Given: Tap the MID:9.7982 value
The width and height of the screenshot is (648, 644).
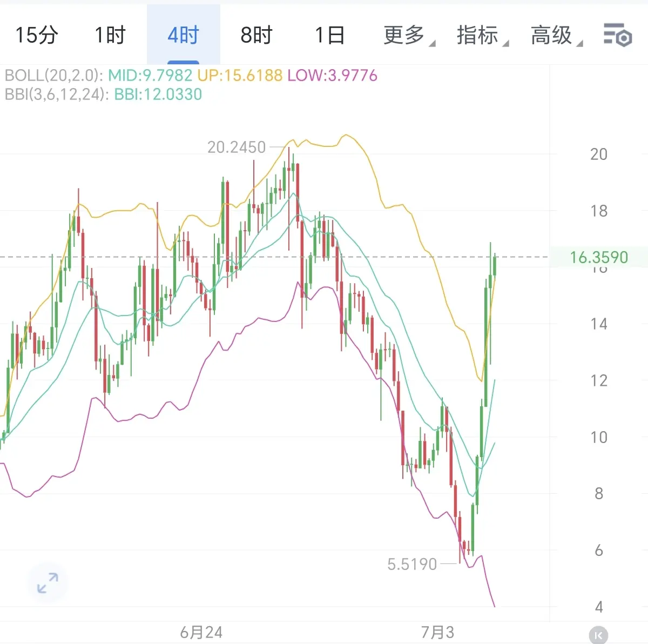Looking at the screenshot, I should point(150,75).
